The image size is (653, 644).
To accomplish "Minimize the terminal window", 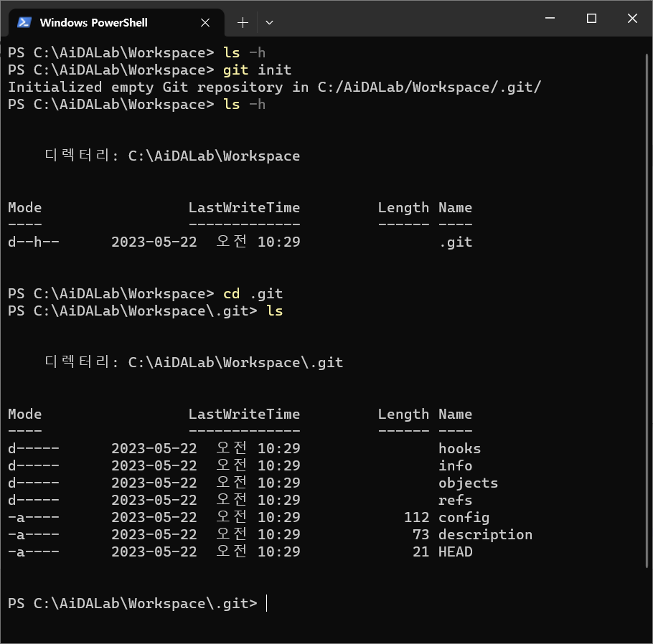I will [x=550, y=19].
